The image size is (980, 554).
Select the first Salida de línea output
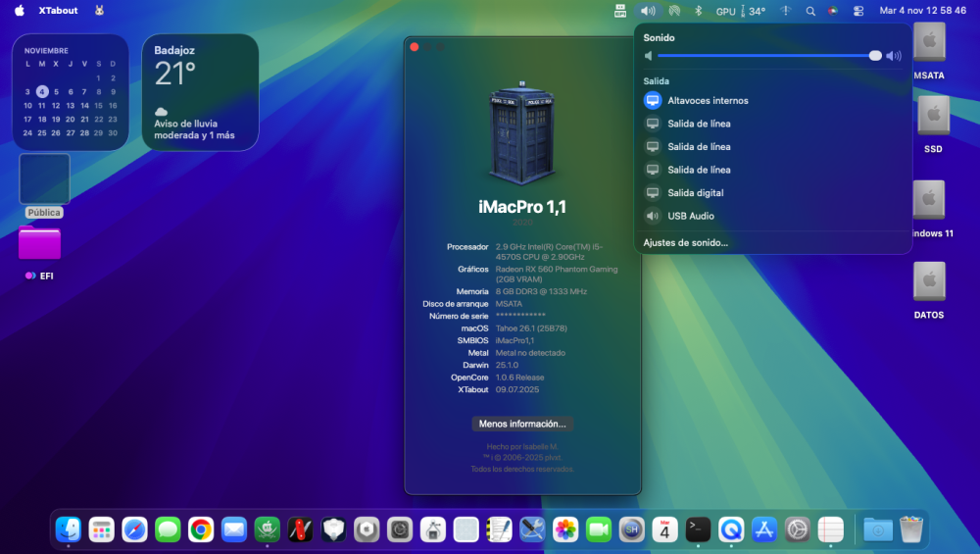point(772,124)
